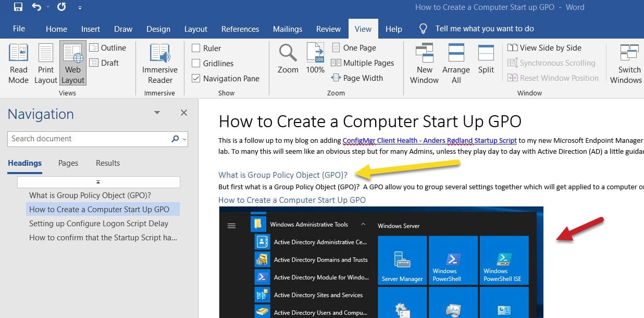Go to 'How to confirm that the Startup Script ha...' heading
This screenshot has height=318, width=644.
pos(103,238)
